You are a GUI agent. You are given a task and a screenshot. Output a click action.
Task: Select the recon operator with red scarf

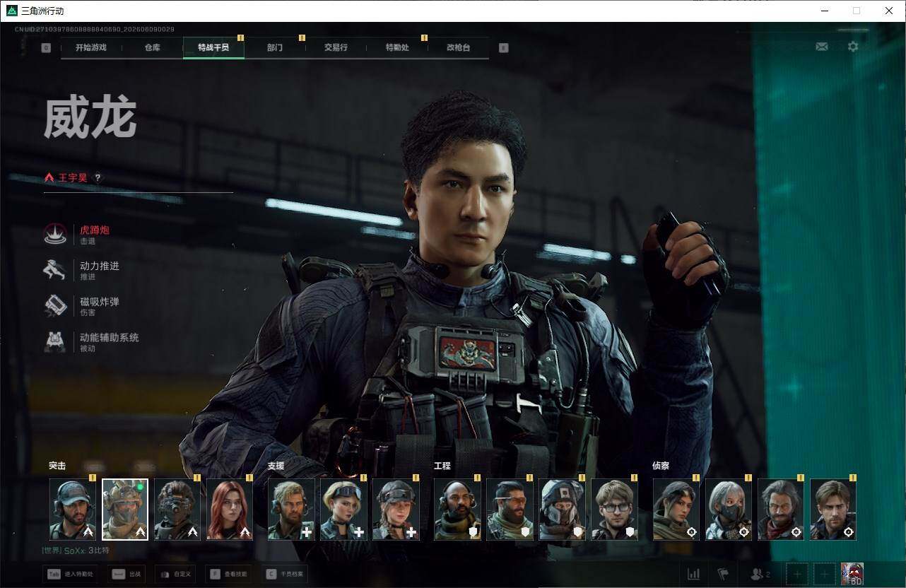tap(781, 510)
